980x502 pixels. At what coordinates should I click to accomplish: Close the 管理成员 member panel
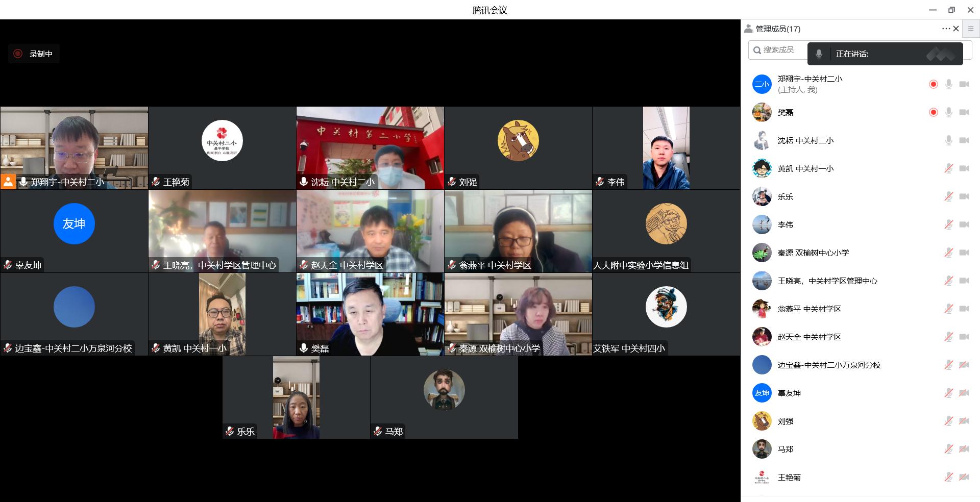pyautogui.click(x=956, y=29)
